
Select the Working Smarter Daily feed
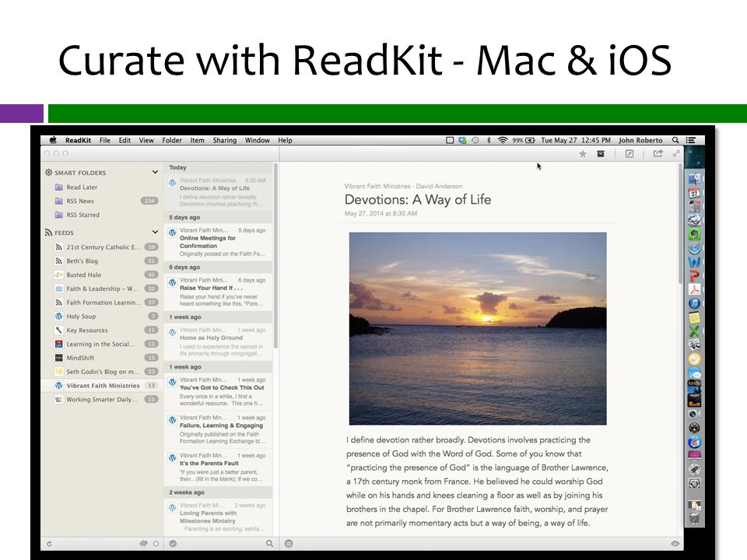102,399
